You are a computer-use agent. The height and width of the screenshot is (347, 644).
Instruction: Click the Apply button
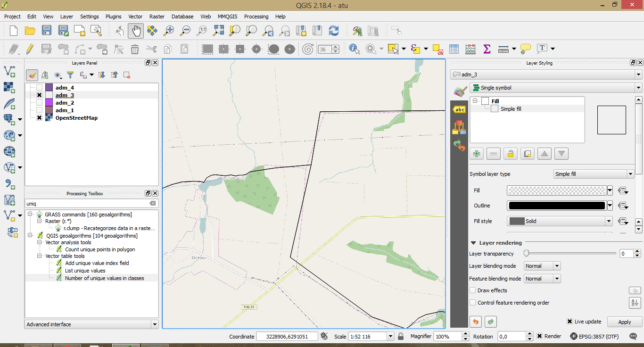624,322
